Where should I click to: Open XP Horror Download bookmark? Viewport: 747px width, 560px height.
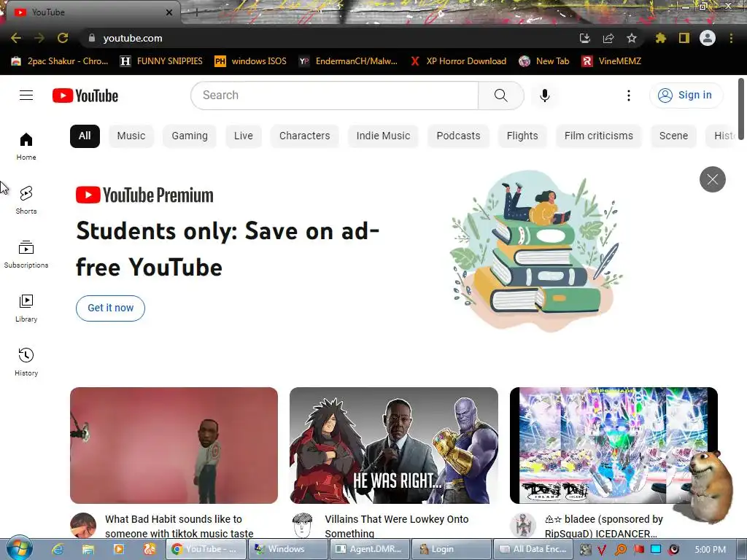click(458, 61)
